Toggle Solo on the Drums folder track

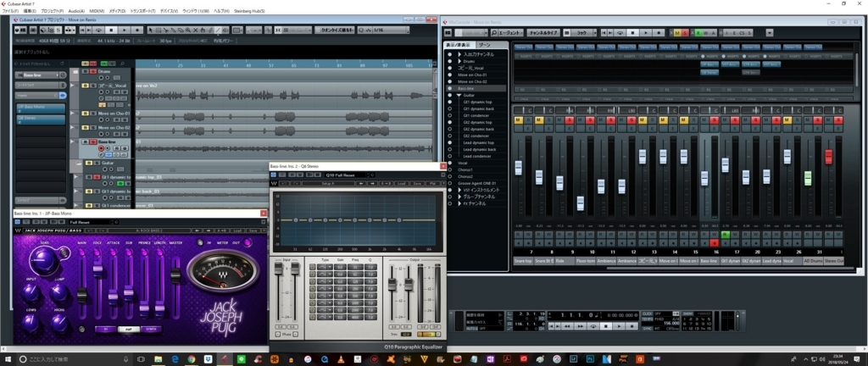(x=93, y=71)
